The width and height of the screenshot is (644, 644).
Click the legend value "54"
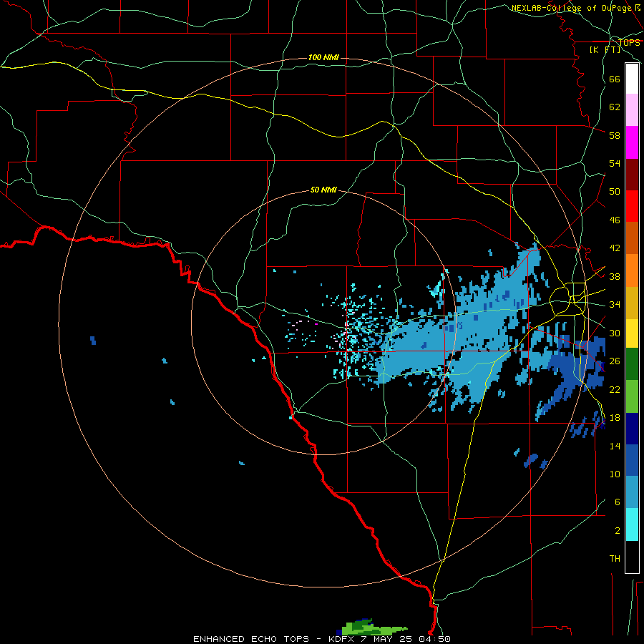(x=615, y=163)
